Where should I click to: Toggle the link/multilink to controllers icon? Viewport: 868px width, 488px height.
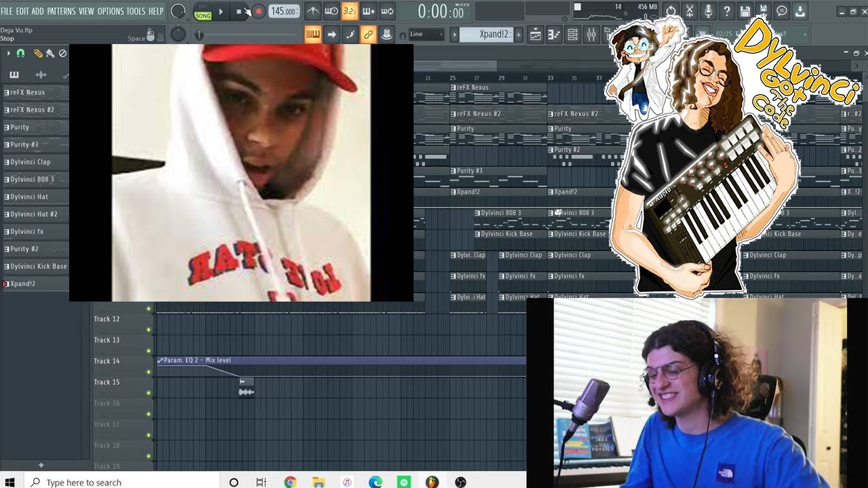368,34
